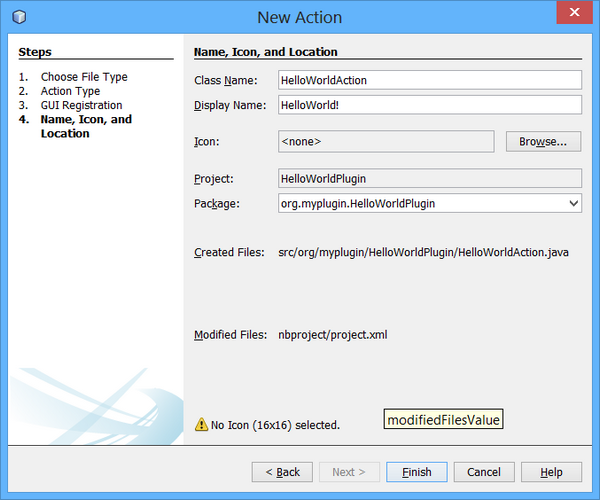Click the Project field HelloWorldPlugin

[x=430, y=179]
